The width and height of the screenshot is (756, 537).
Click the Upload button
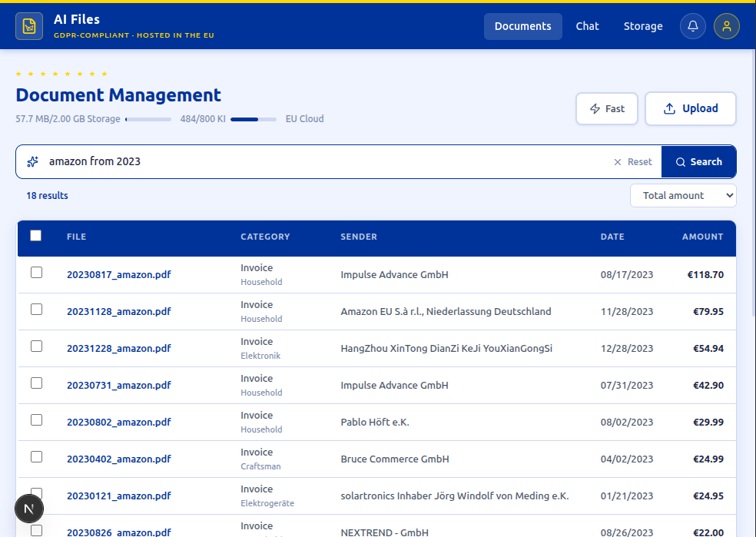tap(691, 108)
